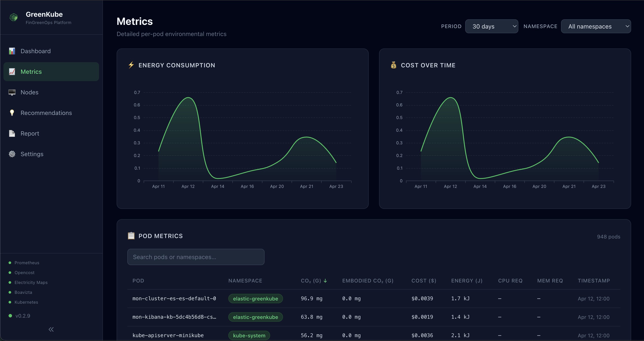The height and width of the screenshot is (341, 644).
Task: Click the Electricity Maps status entry
Action: tap(28, 282)
